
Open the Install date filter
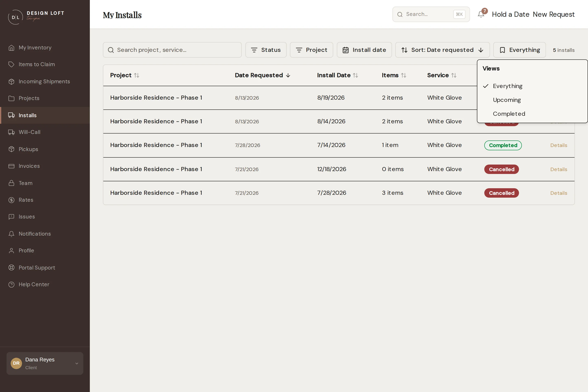coord(364,50)
